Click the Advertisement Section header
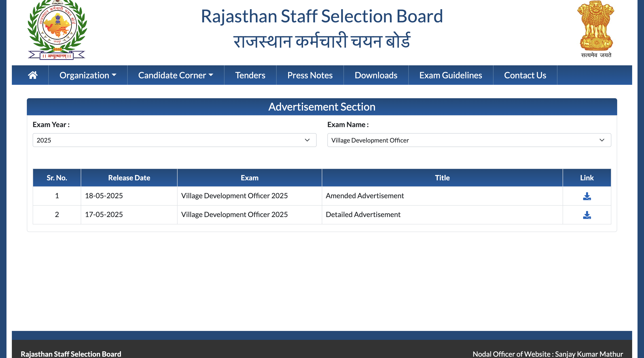644x358 pixels. click(322, 107)
